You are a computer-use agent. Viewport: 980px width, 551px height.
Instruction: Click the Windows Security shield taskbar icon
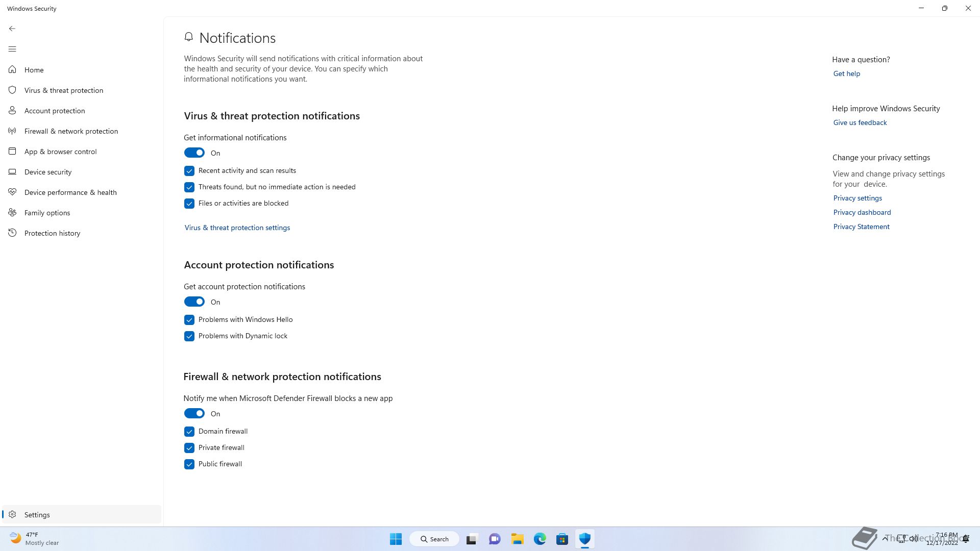pos(584,539)
